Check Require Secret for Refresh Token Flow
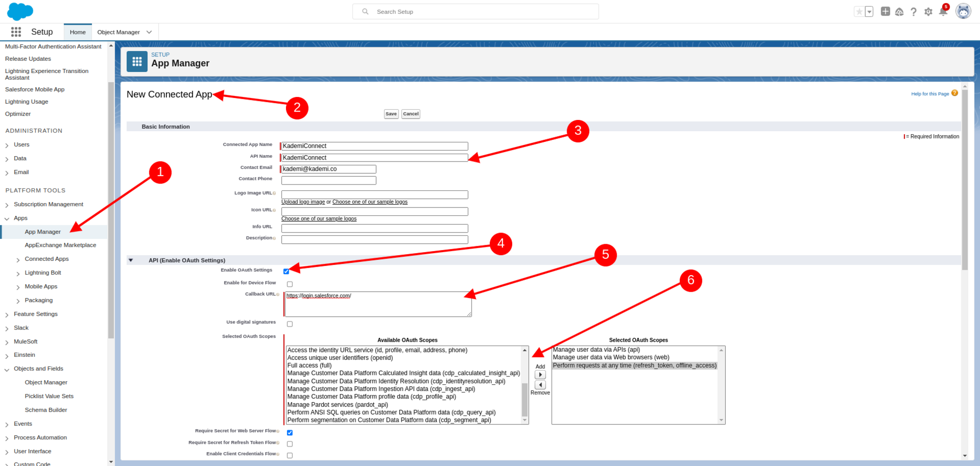 [x=290, y=444]
